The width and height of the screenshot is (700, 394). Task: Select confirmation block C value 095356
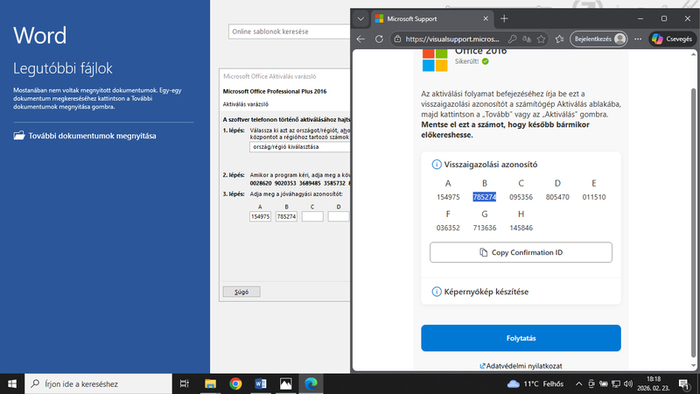click(521, 197)
